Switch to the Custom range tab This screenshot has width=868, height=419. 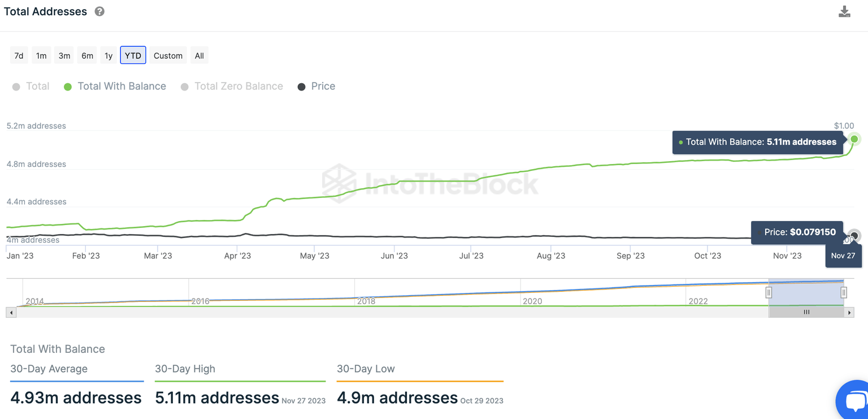pyautogui.click(x=167, y=55)
